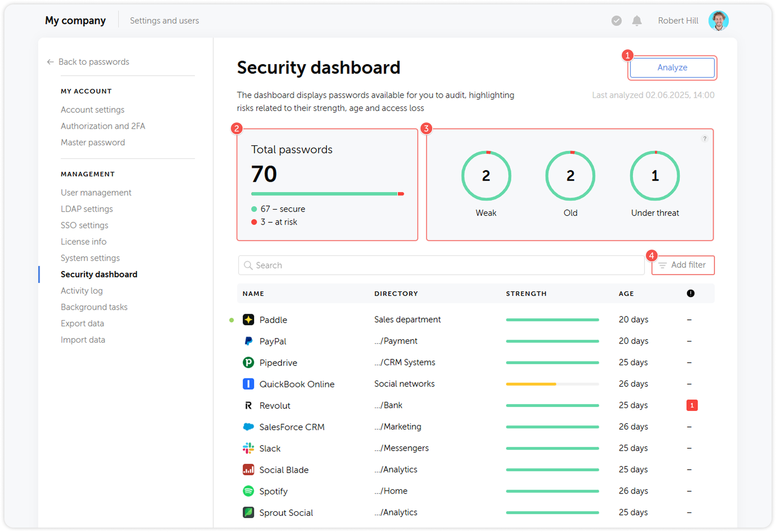Click '.../Home' directory cell
The width and height of the screenshot is (776, 532).
[x=391, y=491]
